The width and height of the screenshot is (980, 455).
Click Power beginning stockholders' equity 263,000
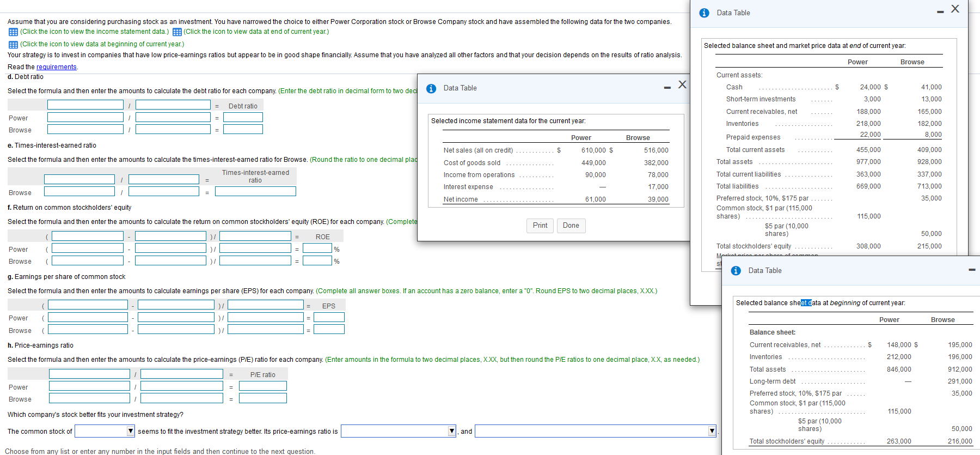pyautogui.click(x=899, y=441)
